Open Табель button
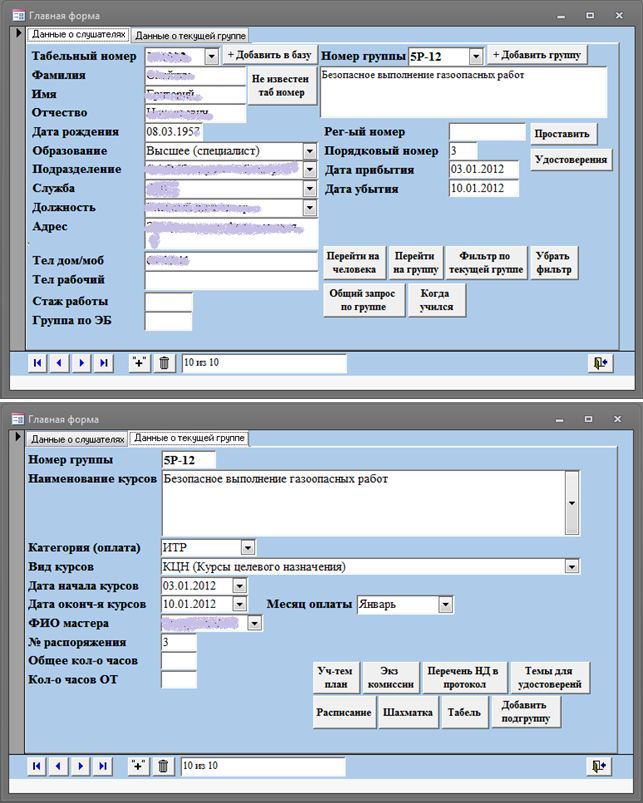The width and height of the screenshot is (643, 803). click(x=464, y=712)
